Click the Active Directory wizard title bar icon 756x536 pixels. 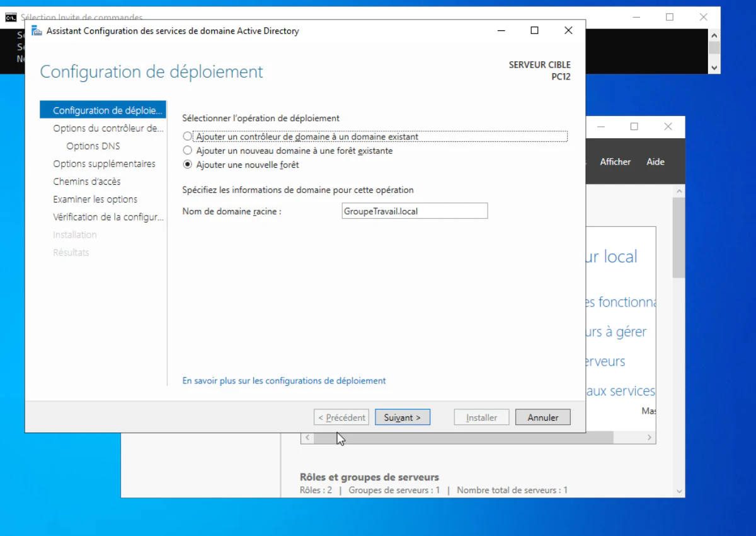pyautogui.click(x=37, y=30)
